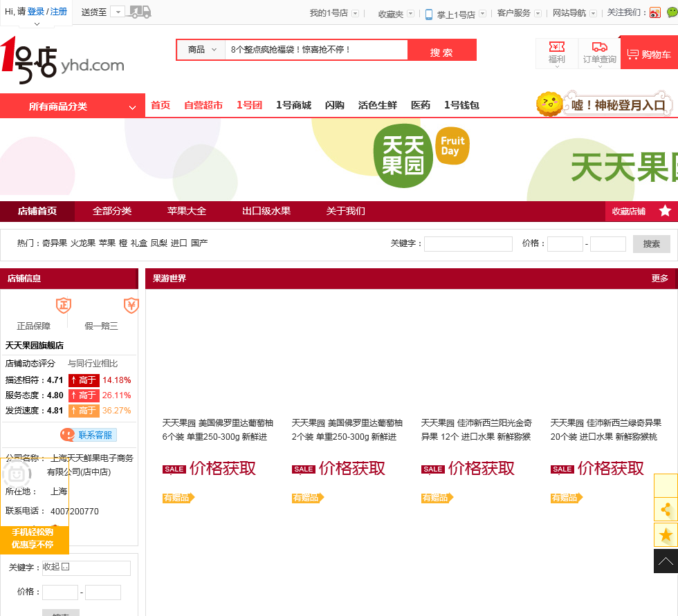The width and height of the screenshot is (678, 616).
Task: Open the 自营超市 nav item
Action: coord(203,105)
